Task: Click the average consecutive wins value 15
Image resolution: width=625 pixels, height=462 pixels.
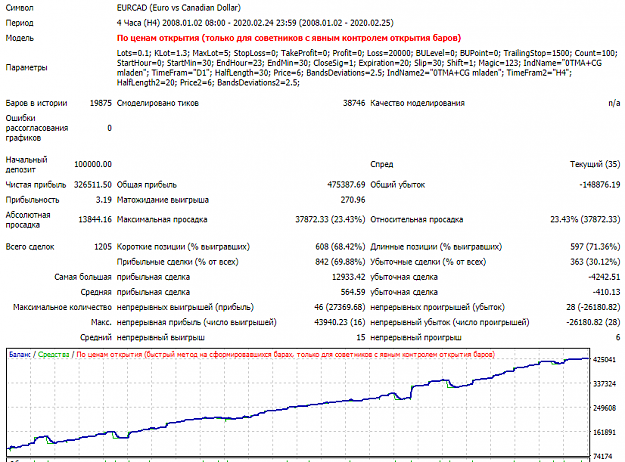Action: coord(361,337)
